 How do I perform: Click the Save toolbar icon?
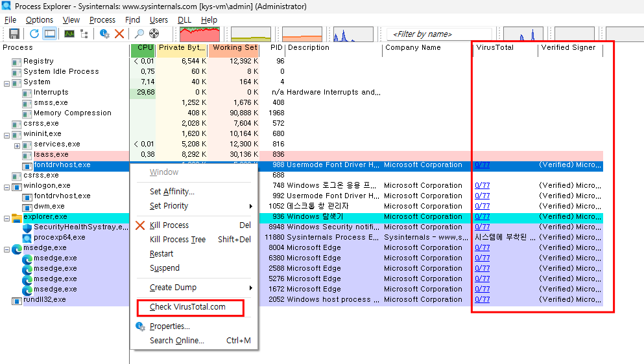(14, 34)
